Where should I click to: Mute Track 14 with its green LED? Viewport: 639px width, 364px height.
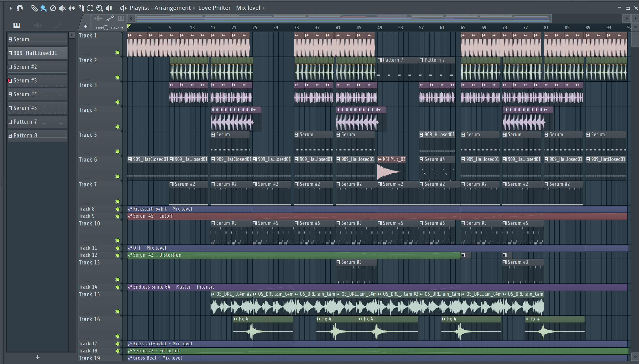(118, 287)
